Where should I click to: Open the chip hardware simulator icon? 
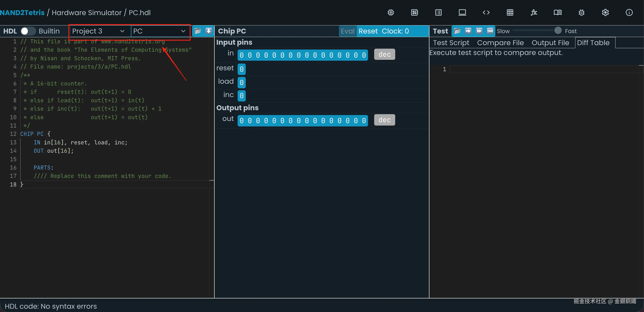coord(391,12)
